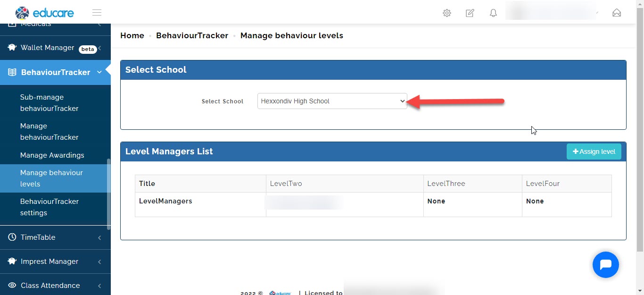Go to Manage Awardings
This screenshot has height=295, width=644.
pos(55,155)
